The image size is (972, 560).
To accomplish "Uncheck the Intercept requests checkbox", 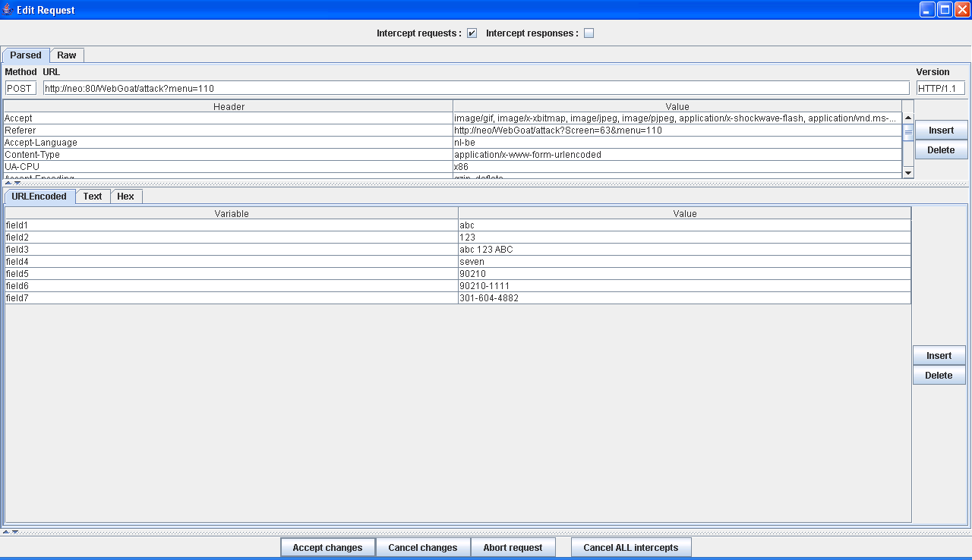I will 472,33.
